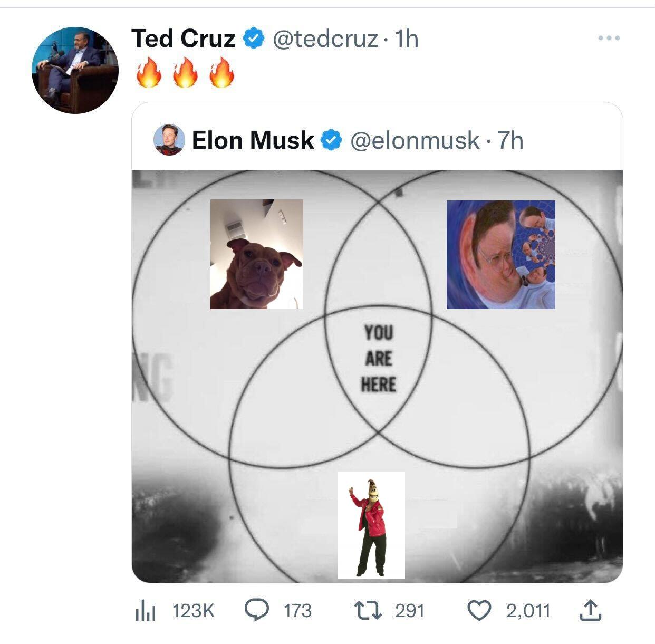Click the share upload-arrow icon
This screenshot has width=655, height=644.
(x=590, y=610)
